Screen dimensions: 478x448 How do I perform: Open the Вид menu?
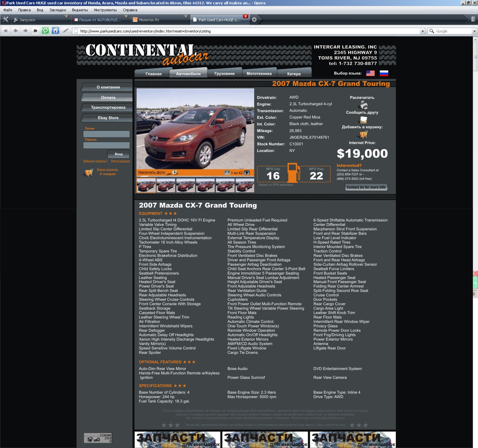tap(40, 10)
